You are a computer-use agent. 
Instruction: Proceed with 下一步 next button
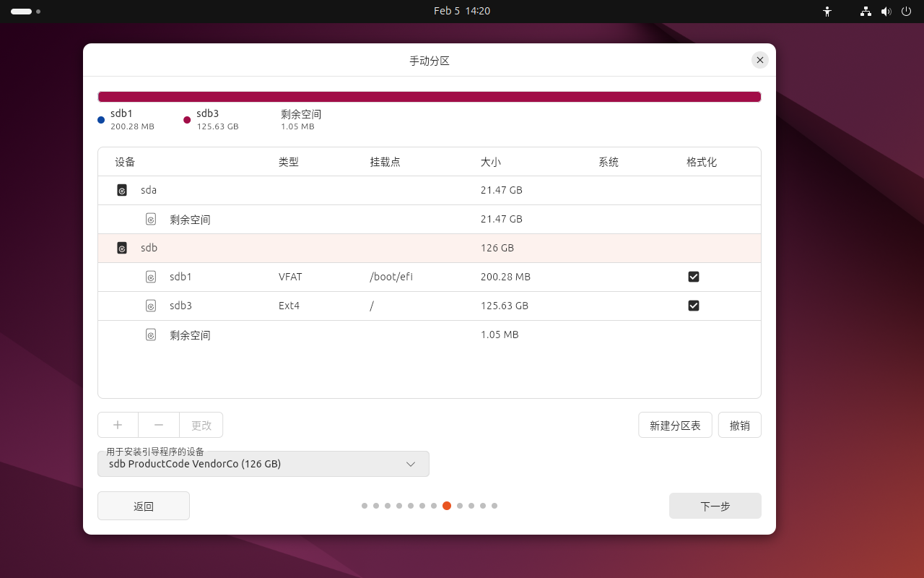click(x=715, y=506)
